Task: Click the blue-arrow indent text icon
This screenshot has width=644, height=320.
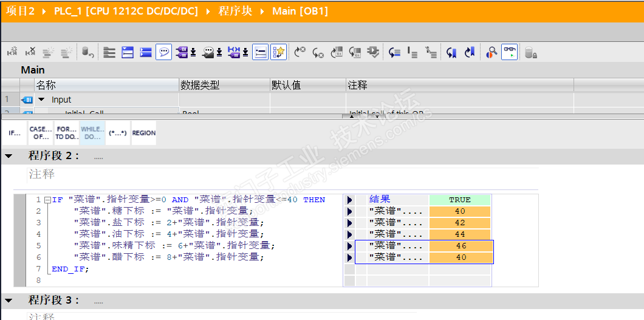Action: (395, 52)
